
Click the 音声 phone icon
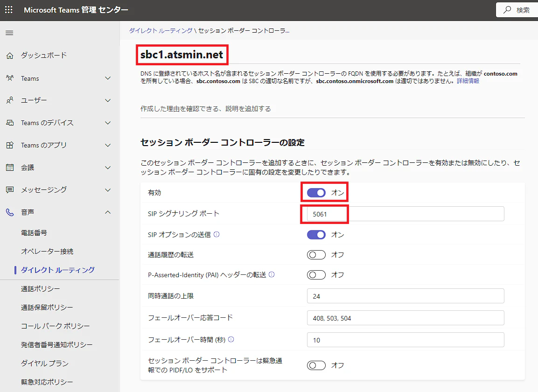pyautogui.click(x=10, y=212)
